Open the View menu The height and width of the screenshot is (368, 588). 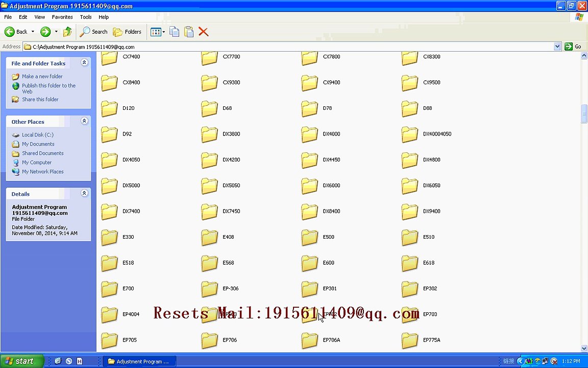[x=39, y=17]
